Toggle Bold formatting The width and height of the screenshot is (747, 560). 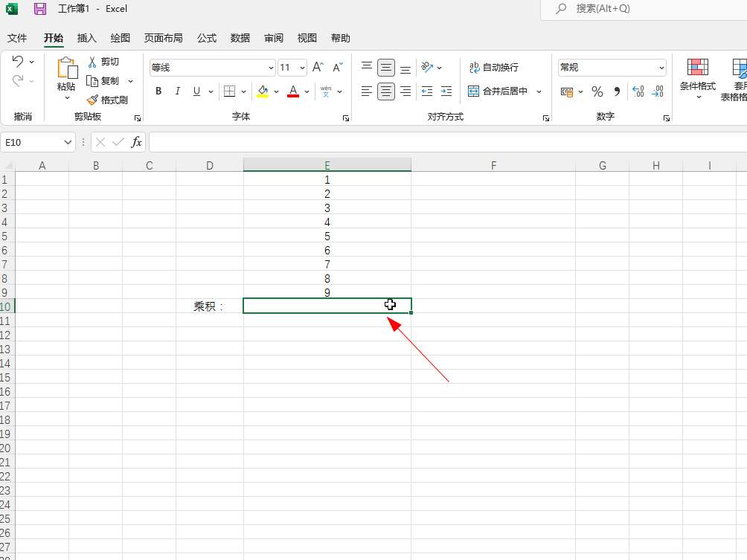158,91
